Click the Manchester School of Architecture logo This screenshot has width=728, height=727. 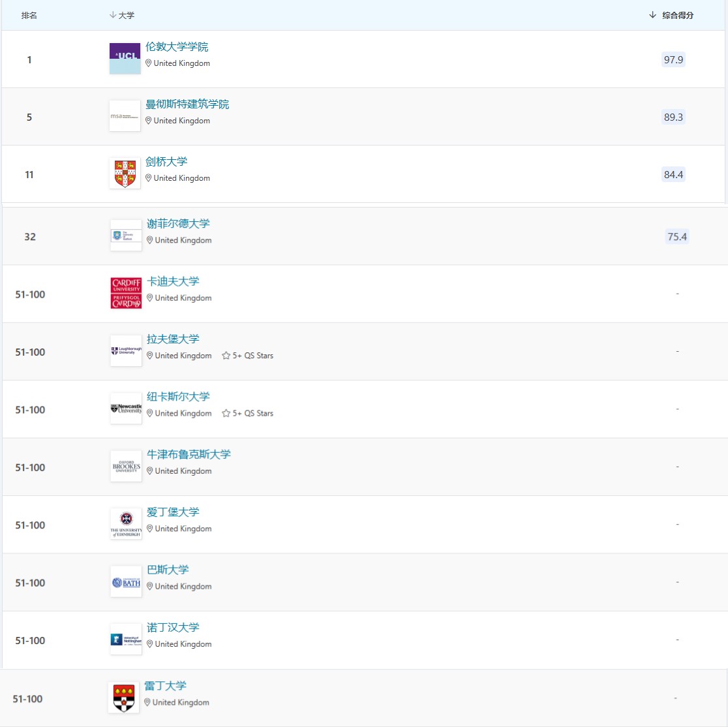(125, 116)
